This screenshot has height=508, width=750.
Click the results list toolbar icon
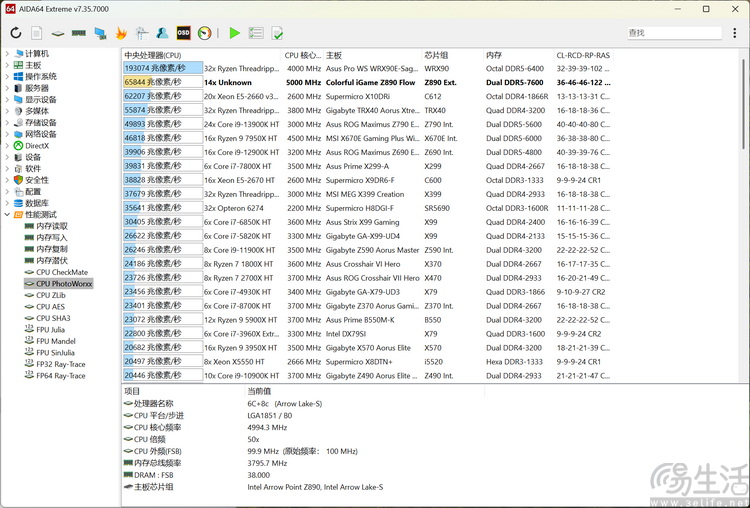256,33
